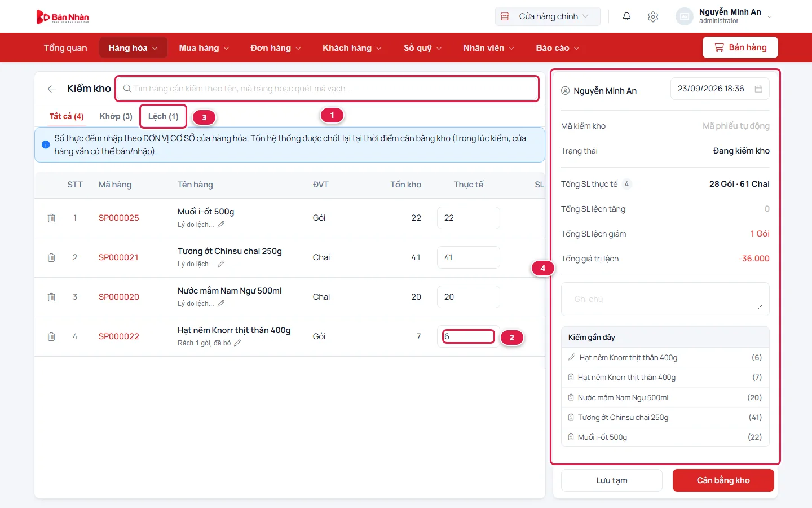Viewport: 812px width, 508px height.
Task: Open the settings gear icon
Action: coord(653,16)
